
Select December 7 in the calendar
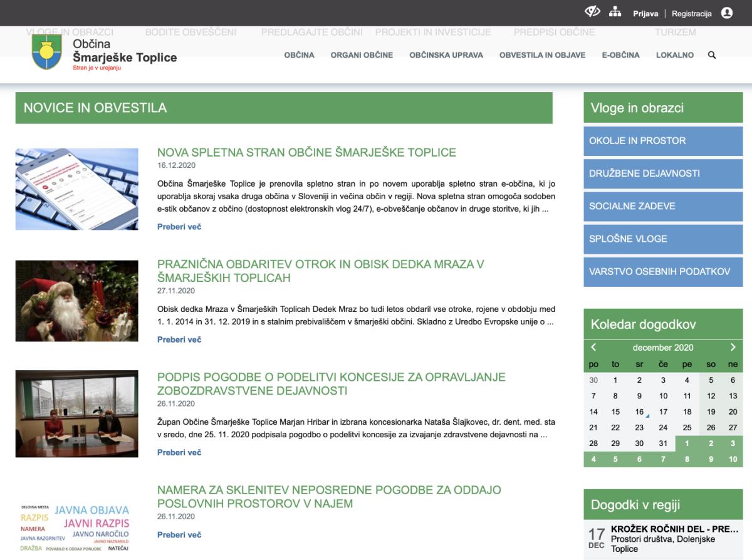593,396
